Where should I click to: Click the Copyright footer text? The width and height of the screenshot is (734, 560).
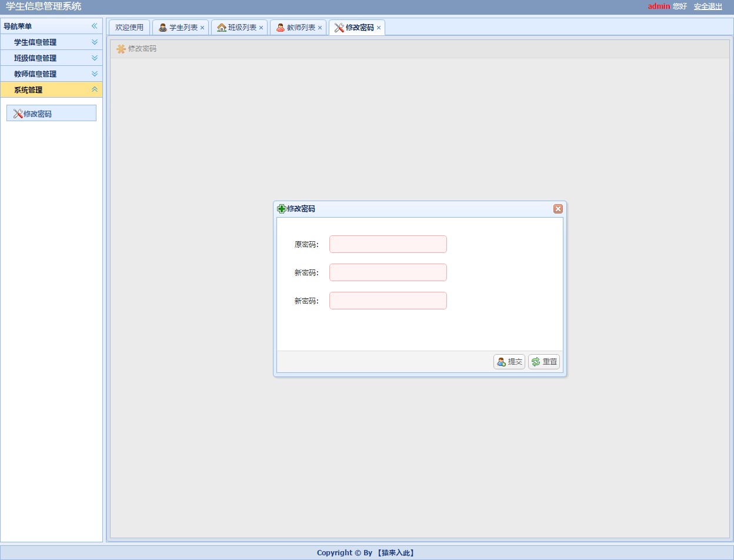click(x=366, y=553)
